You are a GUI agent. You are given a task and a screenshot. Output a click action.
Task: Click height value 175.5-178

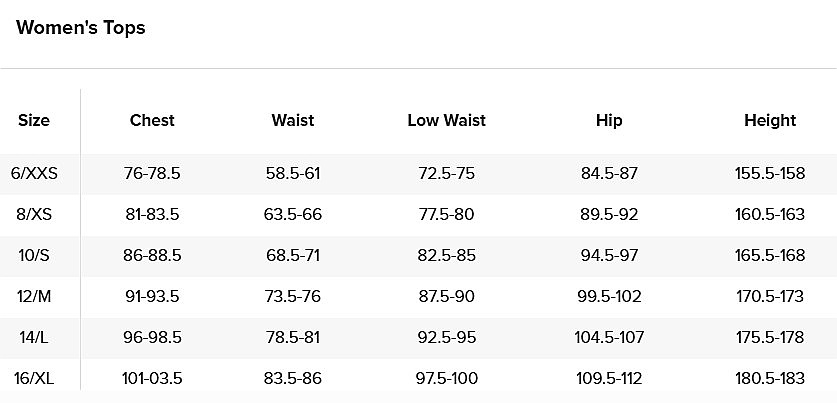(x=770, y=338)
